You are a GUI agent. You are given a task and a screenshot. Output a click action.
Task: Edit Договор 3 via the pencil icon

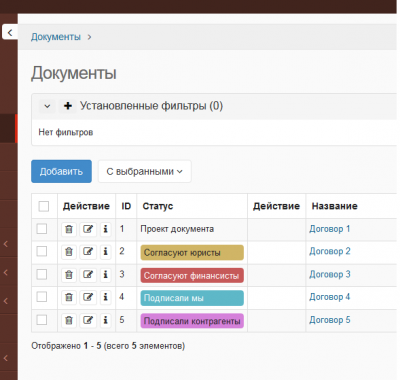point(88,275)
